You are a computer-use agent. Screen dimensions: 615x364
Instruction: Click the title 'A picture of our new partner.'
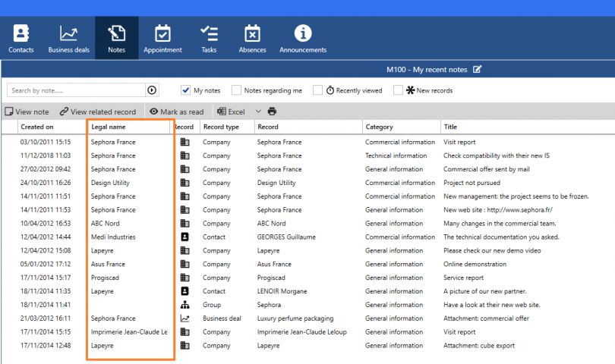click(484, 291)
